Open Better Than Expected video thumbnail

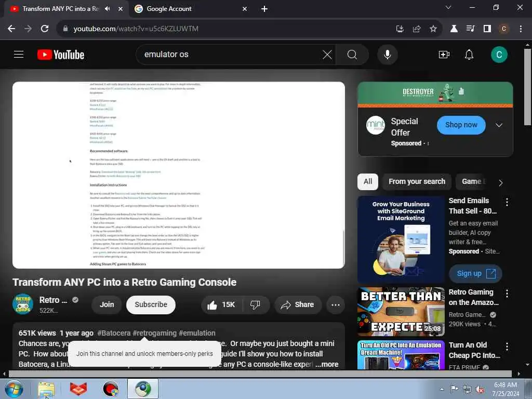(x=401, y=312)
